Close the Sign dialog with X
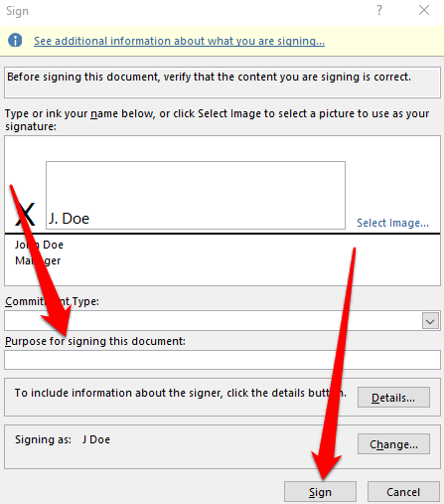This screenshot has height=504, width=444. [x=424, y=10]
